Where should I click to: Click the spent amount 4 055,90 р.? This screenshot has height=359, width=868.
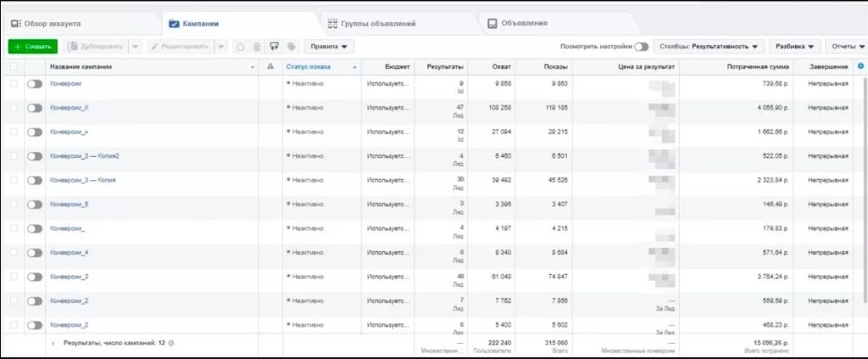[x=773, y=108]
